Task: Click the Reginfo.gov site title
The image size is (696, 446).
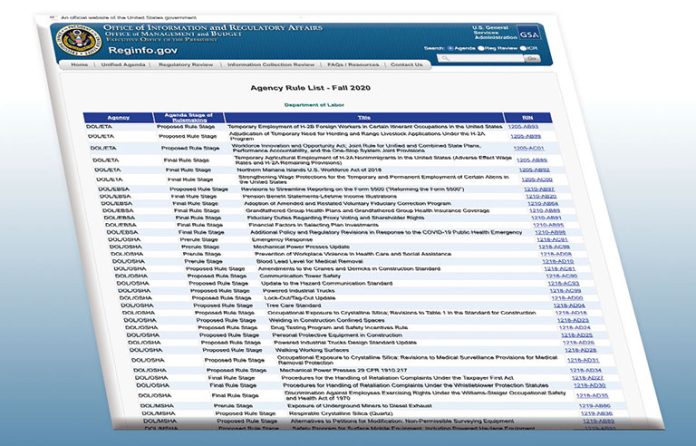Action: click(142, 50)
